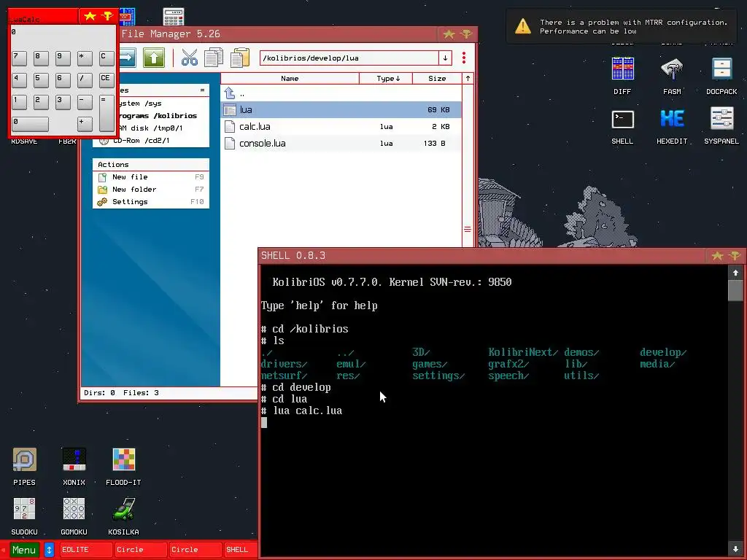
Task: Choose New folder in Actions
Action: point(150,190)
